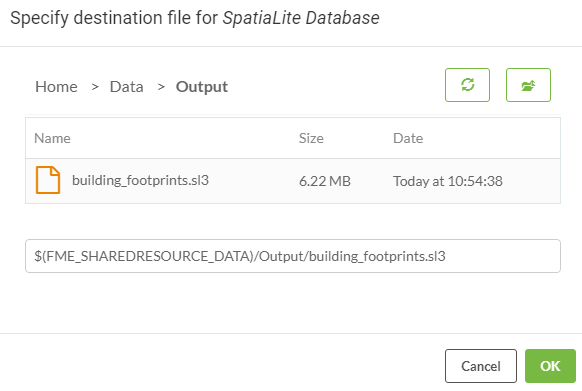Click the 6.22 MB size cell
Screen dimensions: 582x391
click(x=325, y=181)
